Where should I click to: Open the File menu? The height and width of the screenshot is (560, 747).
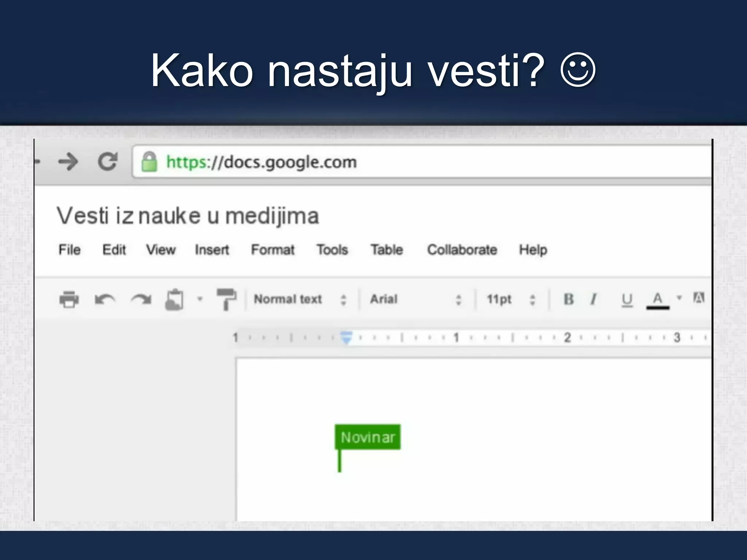coord(69,250)
